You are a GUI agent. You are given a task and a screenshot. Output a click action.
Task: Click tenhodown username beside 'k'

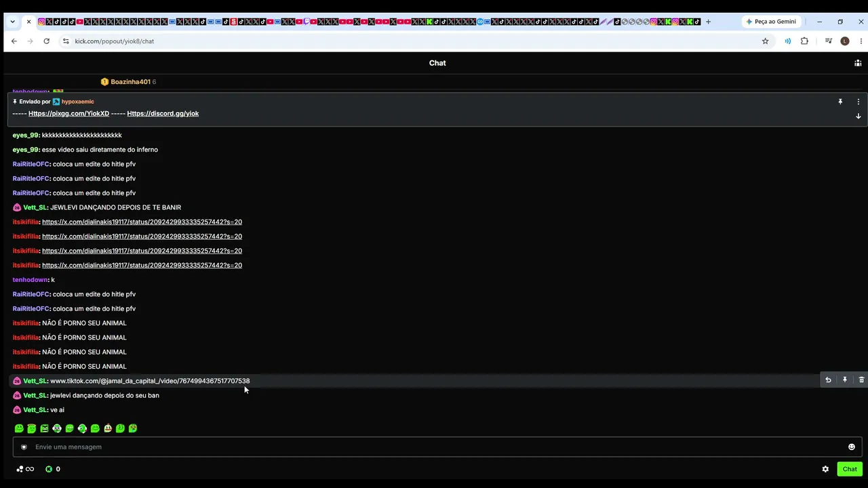[x=31, y=280]
